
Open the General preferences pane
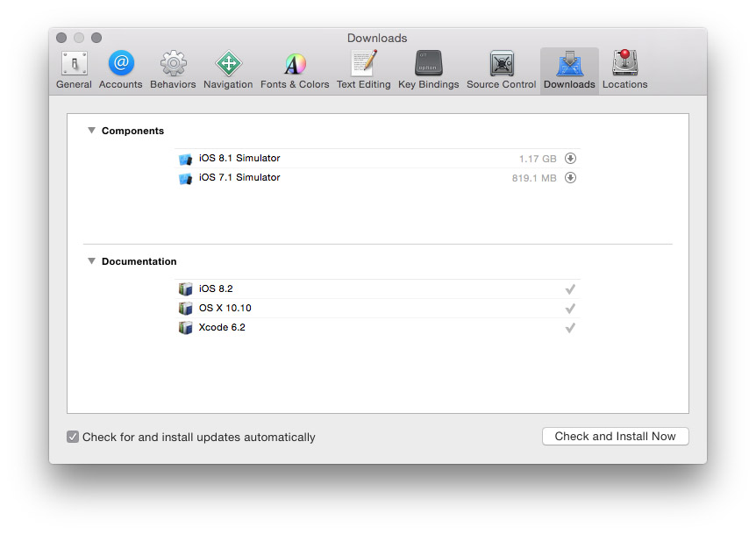[x=74, y=70]
